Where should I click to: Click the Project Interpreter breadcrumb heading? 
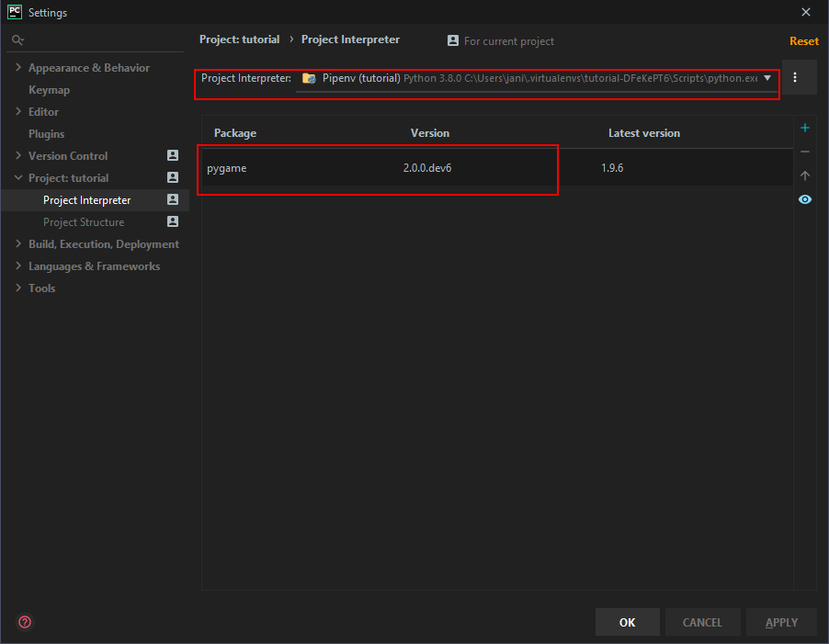coord(350,40)
